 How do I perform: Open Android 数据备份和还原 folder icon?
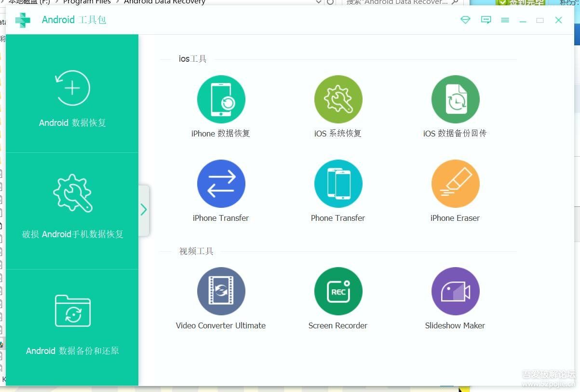coord(73,311)
